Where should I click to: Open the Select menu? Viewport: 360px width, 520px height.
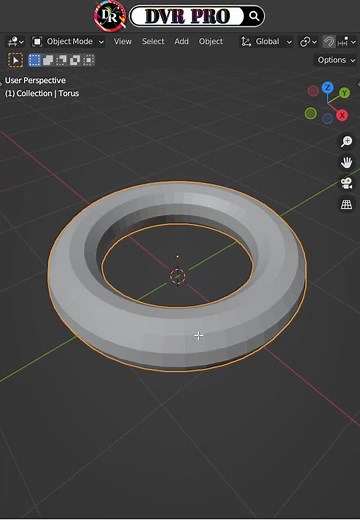coord(153,42)
